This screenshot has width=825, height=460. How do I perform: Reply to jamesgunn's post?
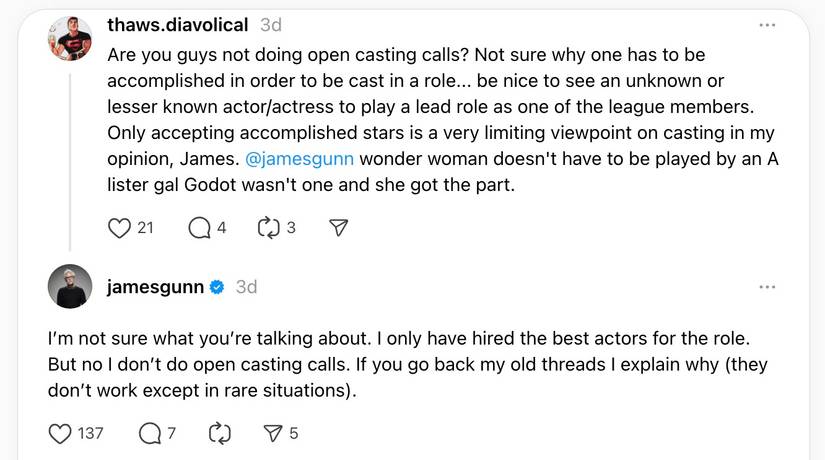click(x=150, y=433)
